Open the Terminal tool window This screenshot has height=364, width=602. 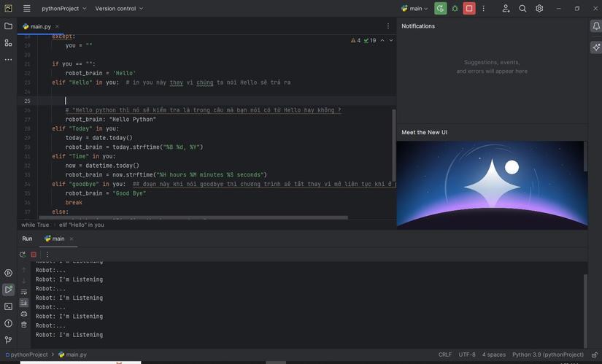pyautogui.click(x=8, y=306)
